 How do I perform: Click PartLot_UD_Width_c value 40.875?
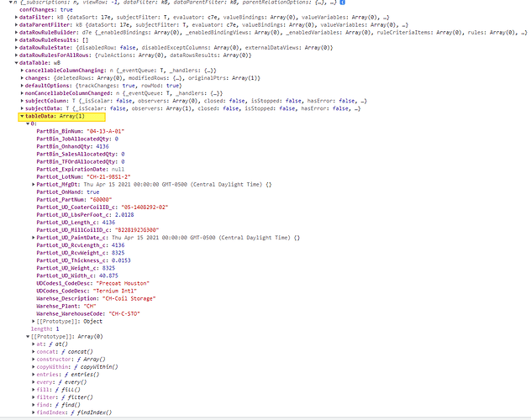point(108,276)
